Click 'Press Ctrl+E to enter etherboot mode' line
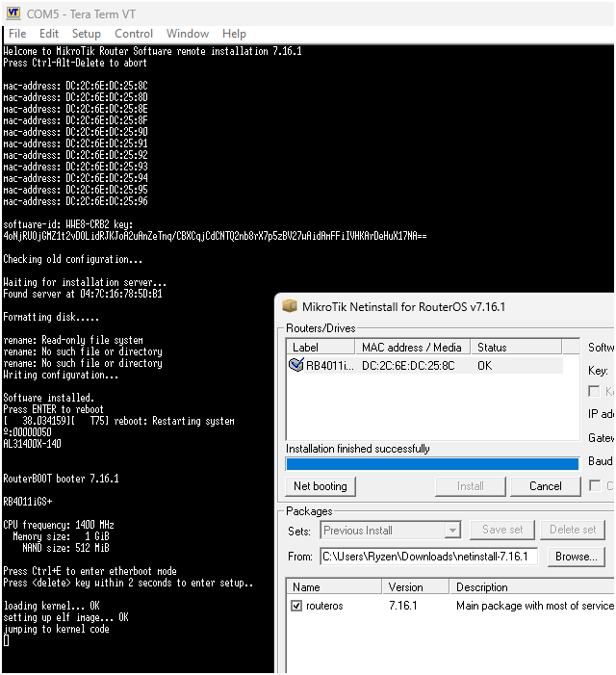The height and width of the screenshot is (675, 616). 90,571
